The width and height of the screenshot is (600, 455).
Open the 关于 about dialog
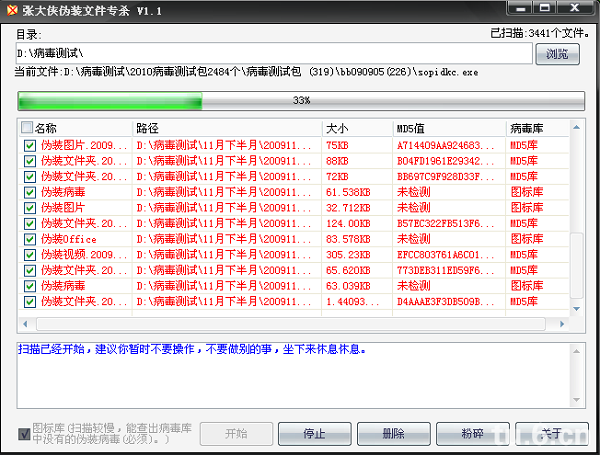pos(551,433)
